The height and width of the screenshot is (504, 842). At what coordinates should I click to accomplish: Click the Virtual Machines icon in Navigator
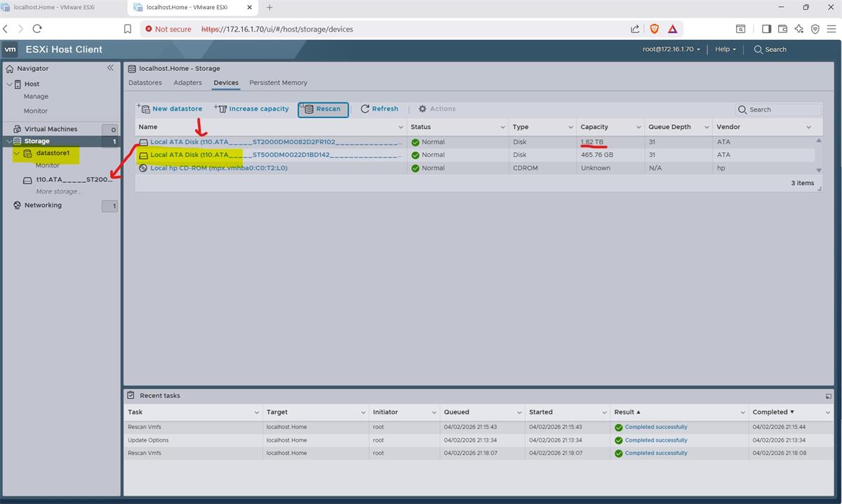pyautogui.click(x=18, y=129)
